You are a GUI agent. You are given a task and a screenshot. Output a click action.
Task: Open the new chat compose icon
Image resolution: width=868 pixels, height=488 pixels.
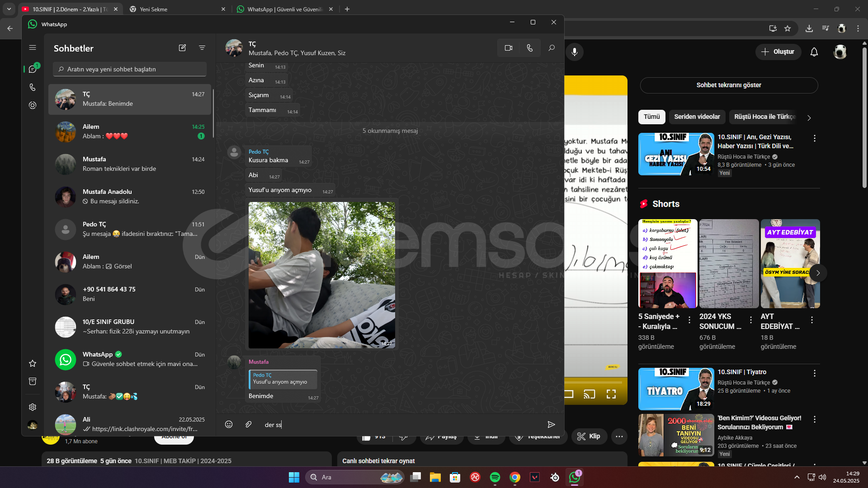click(x=182, y=48)
